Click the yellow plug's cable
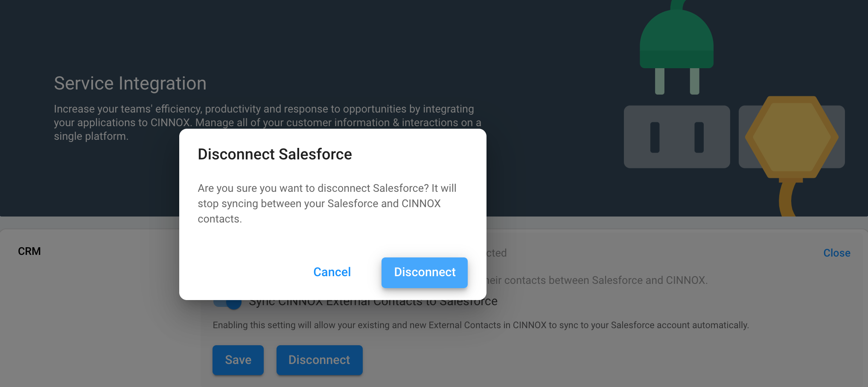Screen dimensions: 868x387 point(786,198)
